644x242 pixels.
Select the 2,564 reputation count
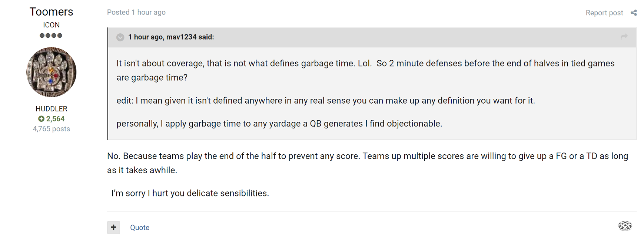coord(55,119)
